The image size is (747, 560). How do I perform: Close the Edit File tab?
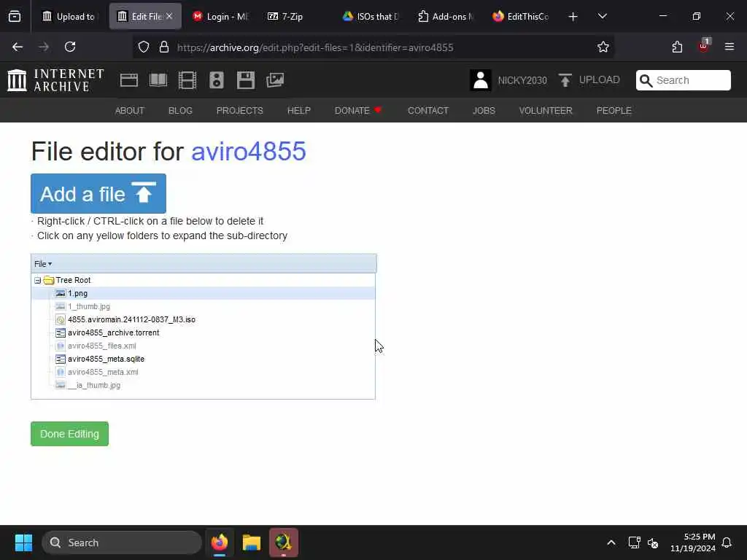point(169,16)
